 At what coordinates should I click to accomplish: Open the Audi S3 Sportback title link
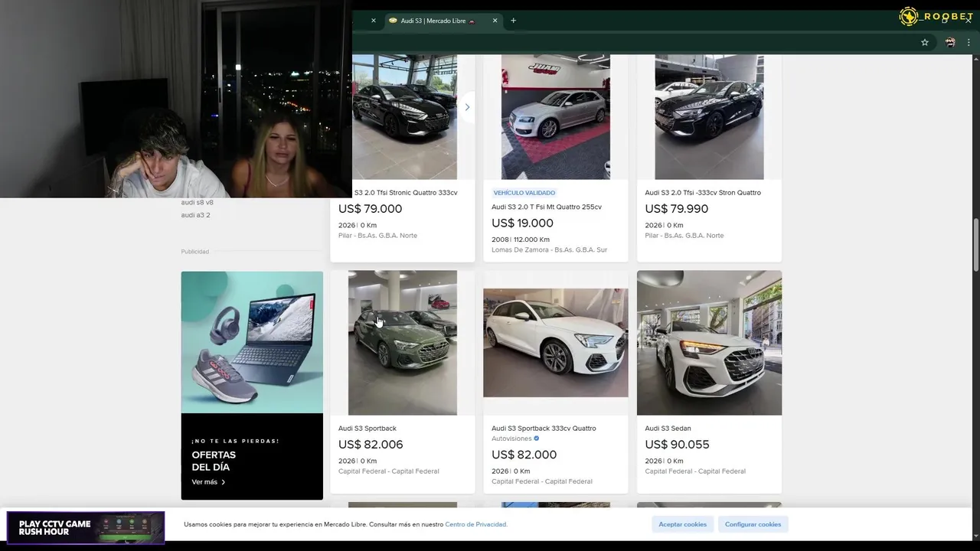(367, 429)
